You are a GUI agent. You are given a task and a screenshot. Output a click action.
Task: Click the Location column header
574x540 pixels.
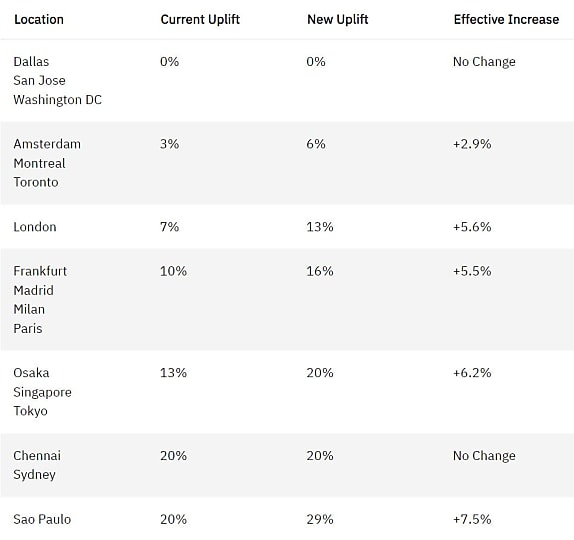(39, 19)
